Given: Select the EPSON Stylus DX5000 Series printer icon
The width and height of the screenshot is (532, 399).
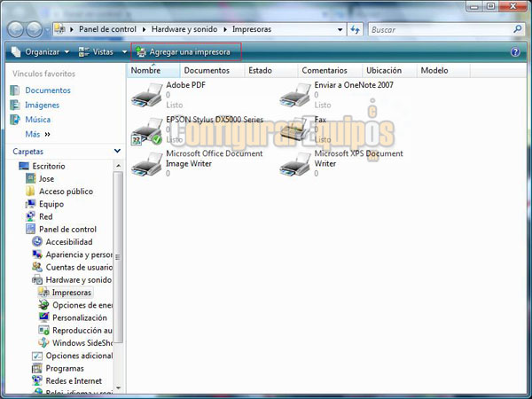Looking at the screenshot, I should coord(147,131).
